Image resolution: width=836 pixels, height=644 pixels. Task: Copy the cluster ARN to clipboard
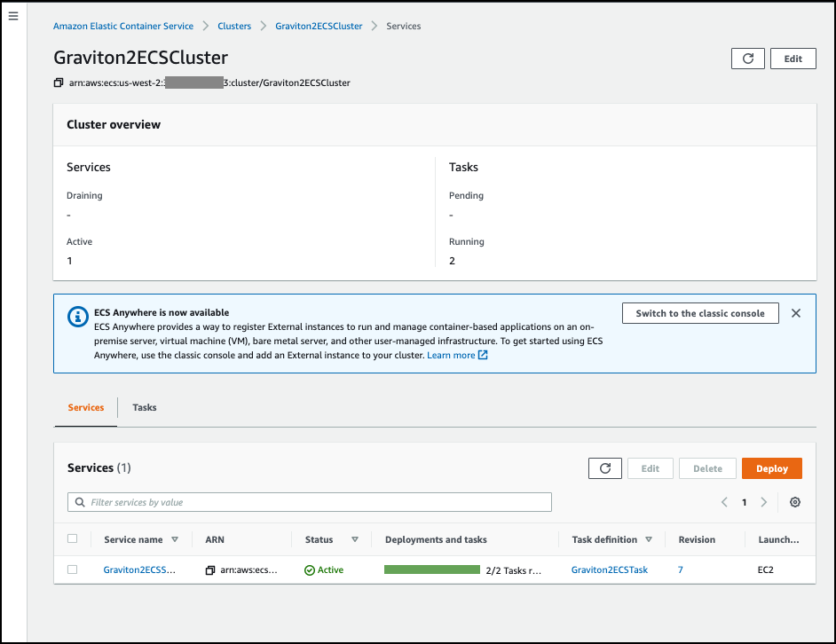[59, 82]
